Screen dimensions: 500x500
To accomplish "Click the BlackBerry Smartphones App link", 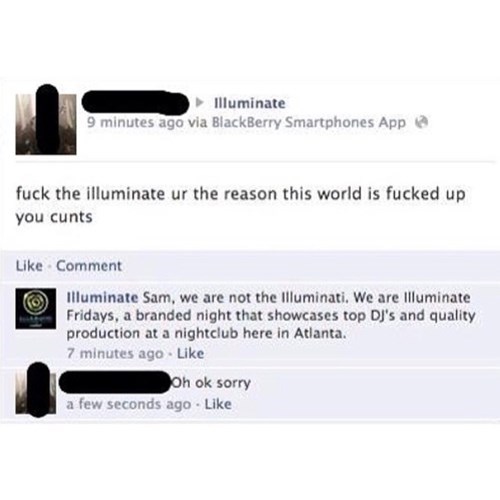I will [309, 123].
